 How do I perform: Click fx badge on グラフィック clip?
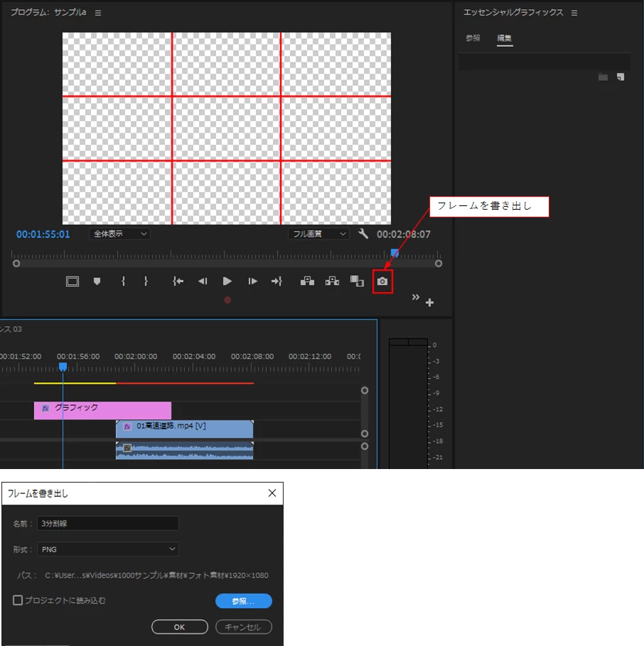(x=45, y=409)
